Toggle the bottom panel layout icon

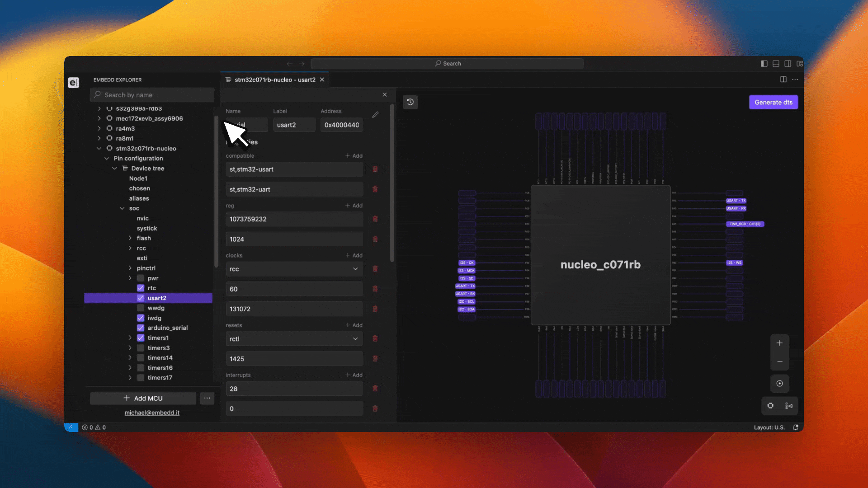coord(776,64)
